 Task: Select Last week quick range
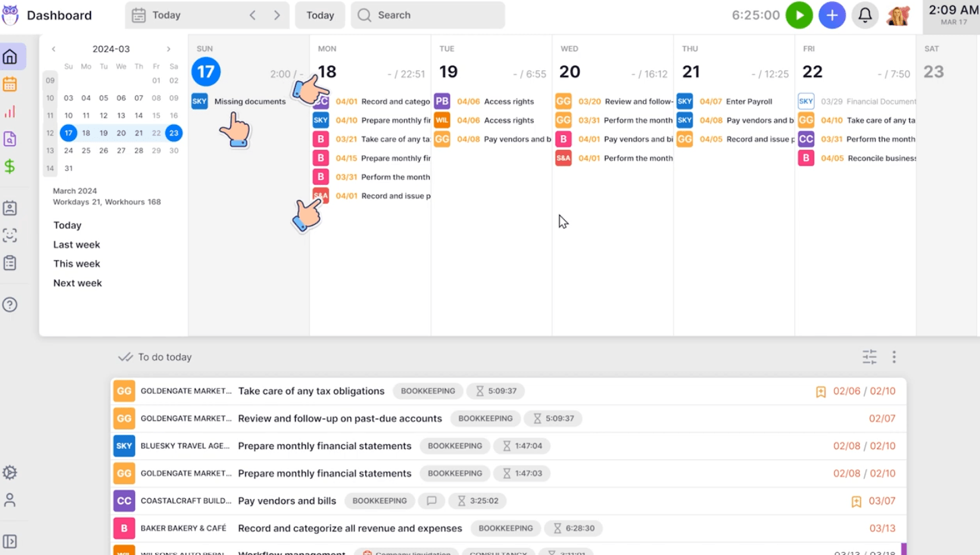(x=77, y=244)
